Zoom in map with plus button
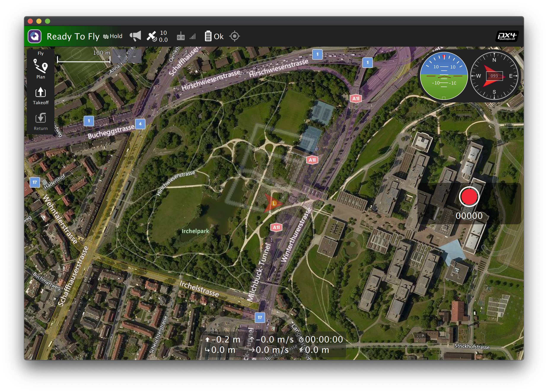 119,56
